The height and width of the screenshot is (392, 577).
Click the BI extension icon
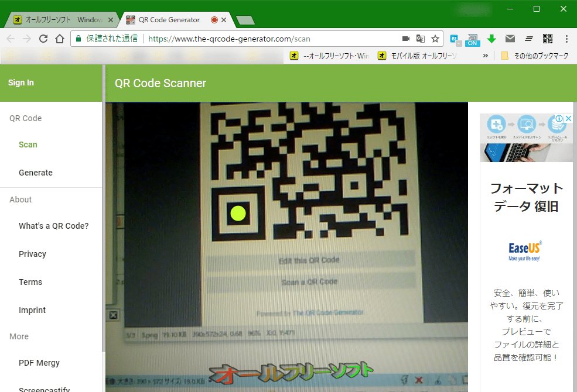455,39
